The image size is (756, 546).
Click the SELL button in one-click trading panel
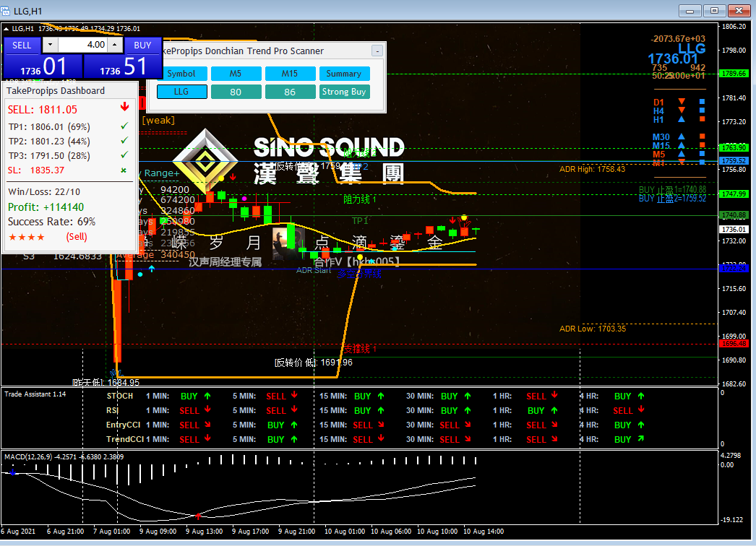(22, 45)
